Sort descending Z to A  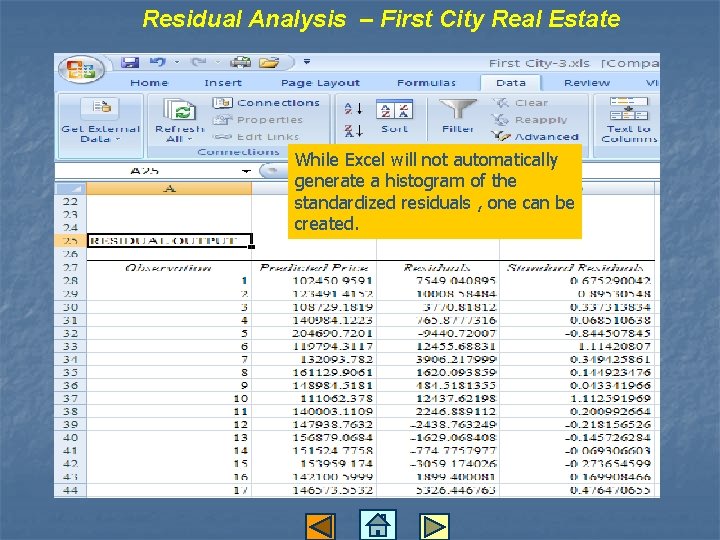[354, 131]
